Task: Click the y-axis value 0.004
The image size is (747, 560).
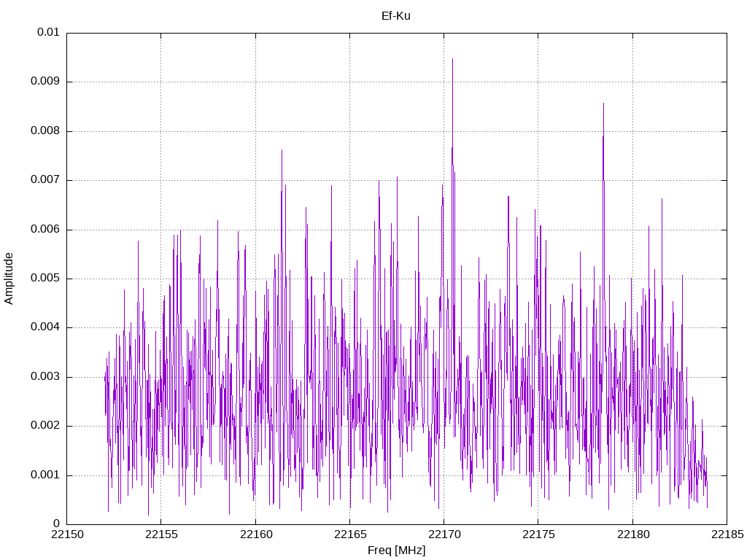Action: click(x=44, y=327)
